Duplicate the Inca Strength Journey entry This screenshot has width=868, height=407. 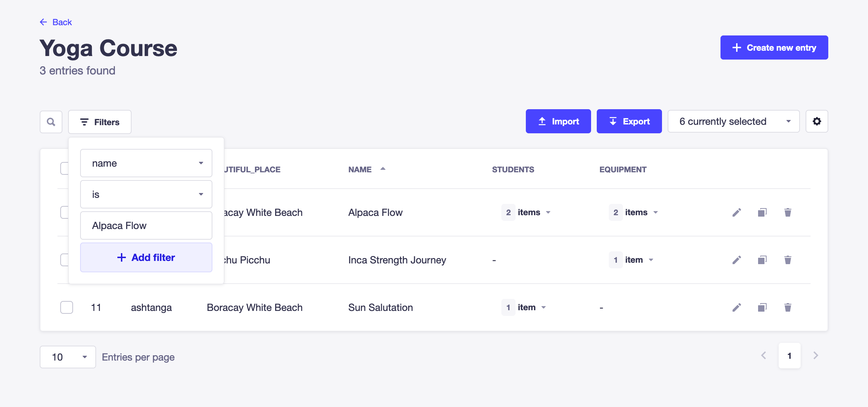(x=762, y=260)
